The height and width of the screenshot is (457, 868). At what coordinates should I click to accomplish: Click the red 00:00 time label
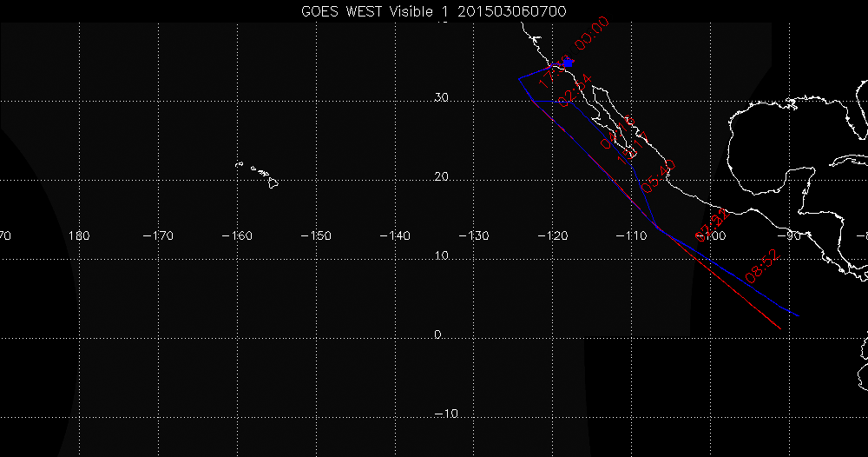[592, 35]
